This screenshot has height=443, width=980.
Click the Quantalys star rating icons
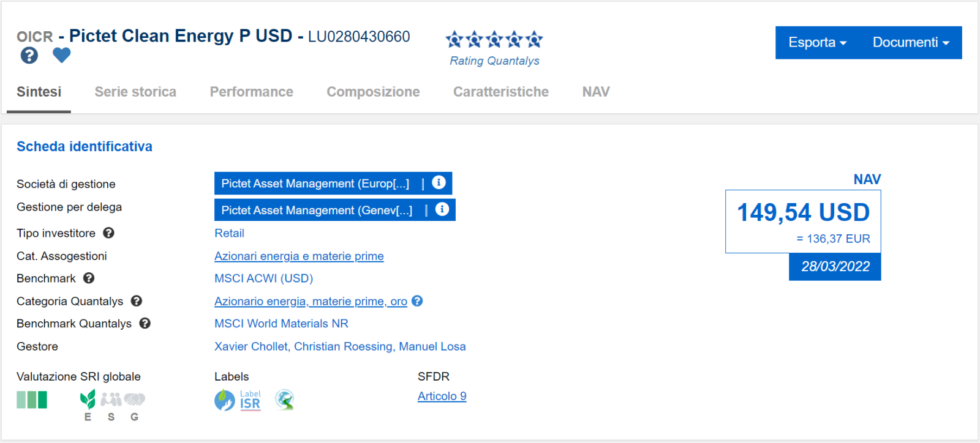click(494, 40)
